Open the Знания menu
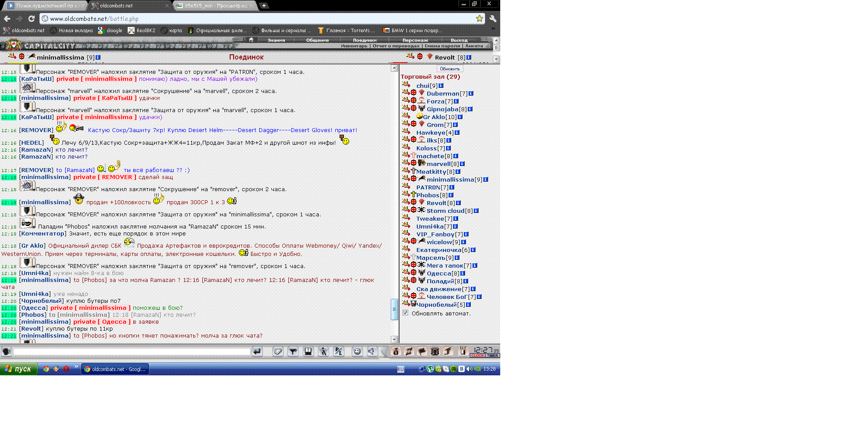868x434 pixels. (x=276, y=40)
